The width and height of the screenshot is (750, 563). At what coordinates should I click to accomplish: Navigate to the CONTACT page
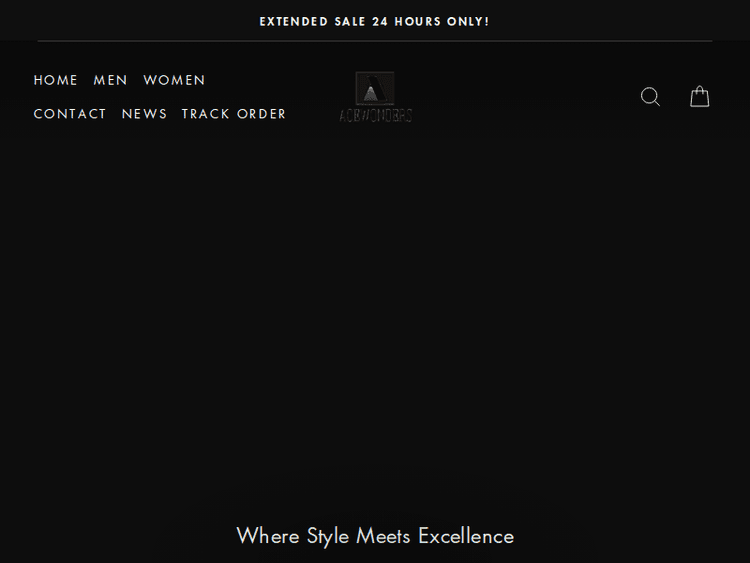[70, 114]
